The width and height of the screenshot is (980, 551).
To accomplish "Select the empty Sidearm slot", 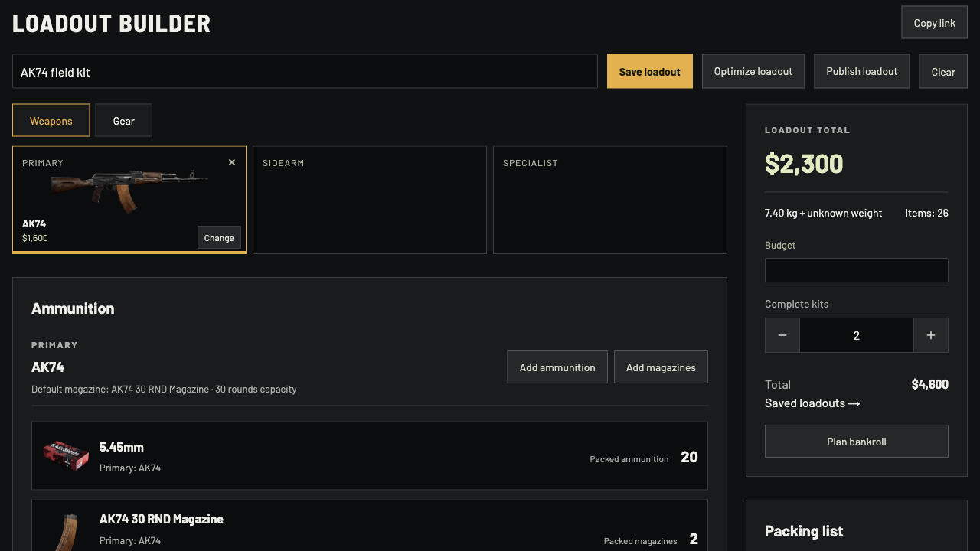I will coord(370,200).
